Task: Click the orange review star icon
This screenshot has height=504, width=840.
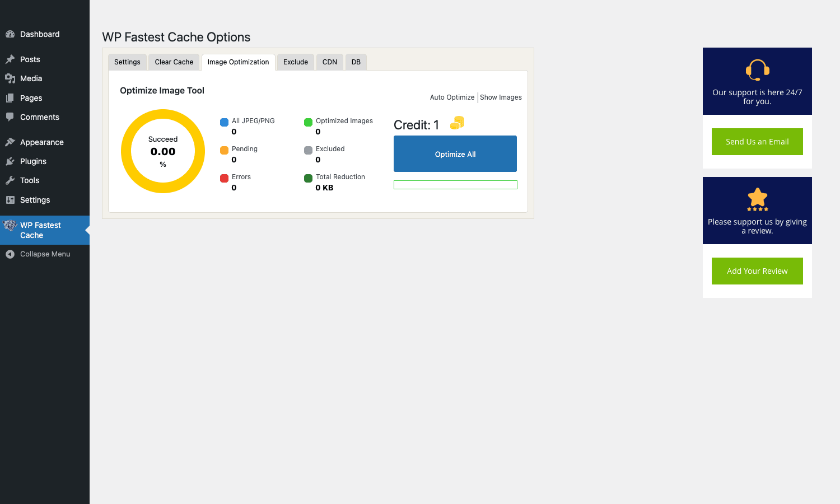Action: click(x=757, y=199)
